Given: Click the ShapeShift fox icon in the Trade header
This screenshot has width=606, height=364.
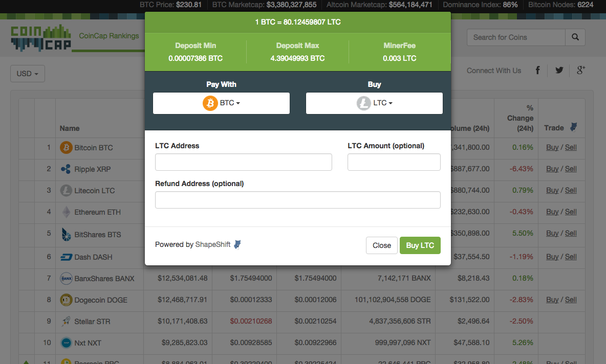Looking at the screenshot, I should click(574, 127).
